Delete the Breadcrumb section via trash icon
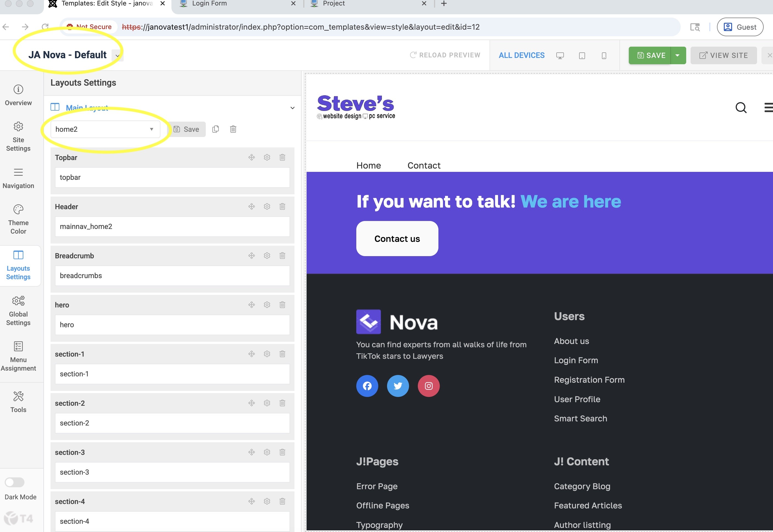 click(x=282, y=256)
